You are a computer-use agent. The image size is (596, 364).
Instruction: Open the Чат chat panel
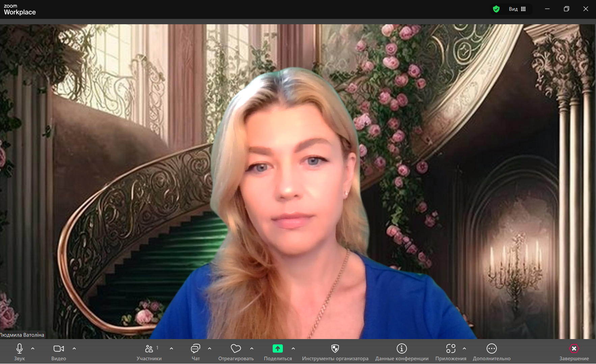(196, 352)
